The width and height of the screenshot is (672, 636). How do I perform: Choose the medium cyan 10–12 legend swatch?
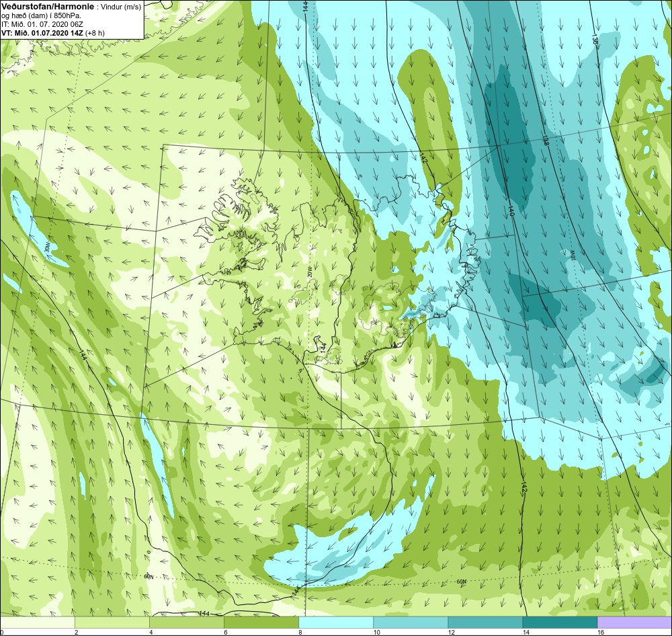(x=411, y=623)
